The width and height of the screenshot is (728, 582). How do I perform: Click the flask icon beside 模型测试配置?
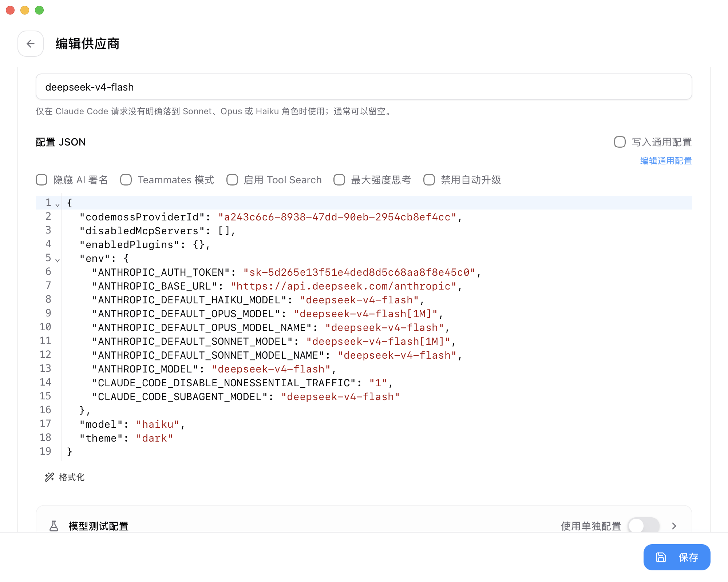(x=54, y=526)
